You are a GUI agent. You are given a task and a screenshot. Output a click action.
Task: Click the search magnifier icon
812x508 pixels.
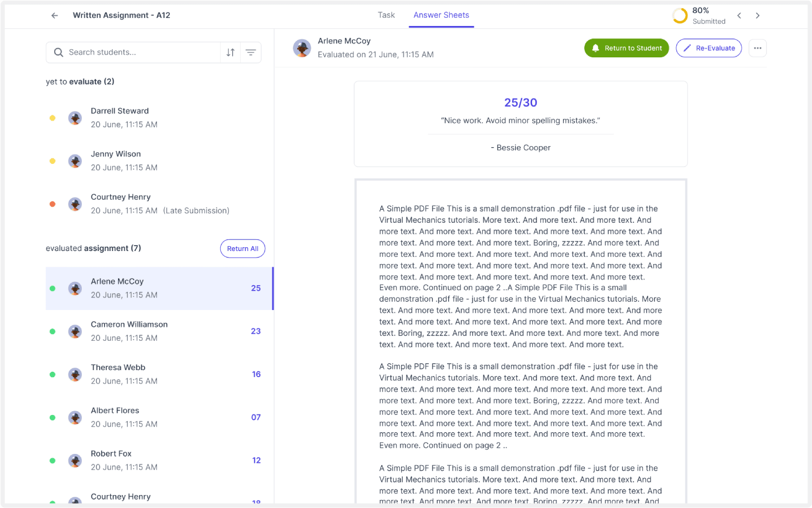[58, 52]
